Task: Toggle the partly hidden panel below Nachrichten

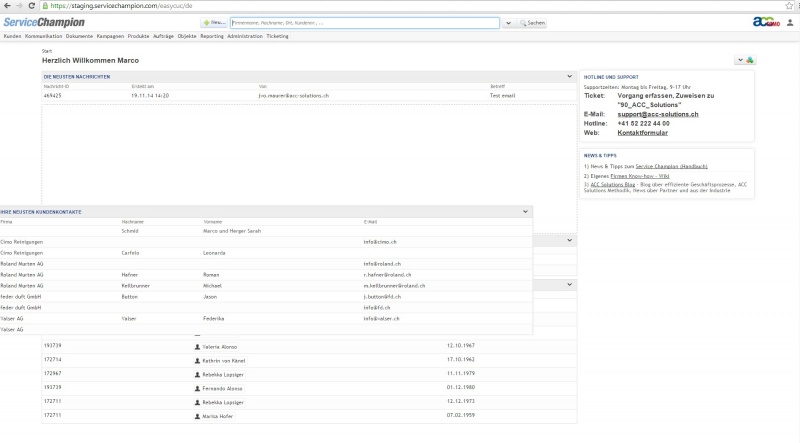Action: (x=569, y=240)
